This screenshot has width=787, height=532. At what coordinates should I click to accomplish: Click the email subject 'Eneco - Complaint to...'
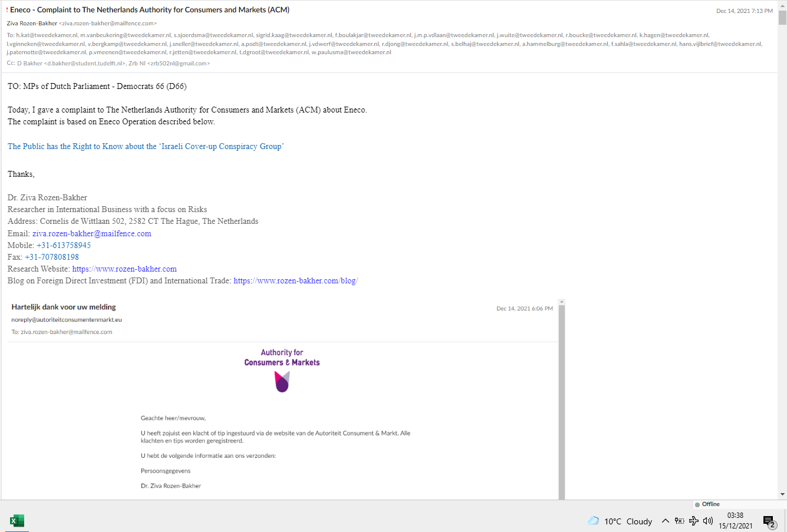click(150, 10)
